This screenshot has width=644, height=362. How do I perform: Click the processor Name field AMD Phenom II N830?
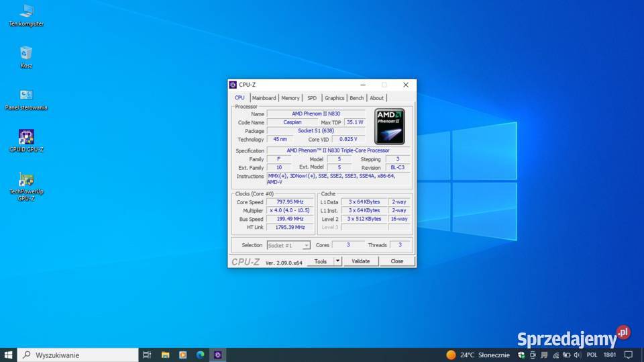pos(316,114)
